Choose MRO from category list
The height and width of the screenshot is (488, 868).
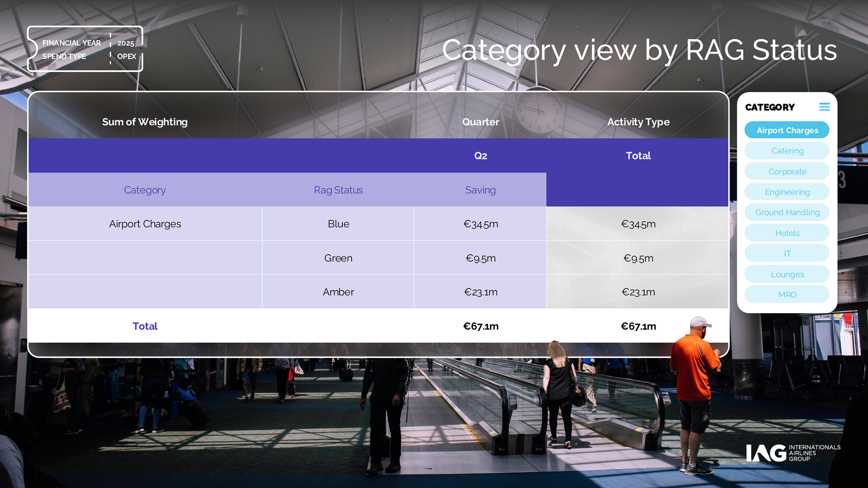click(787, 295)
